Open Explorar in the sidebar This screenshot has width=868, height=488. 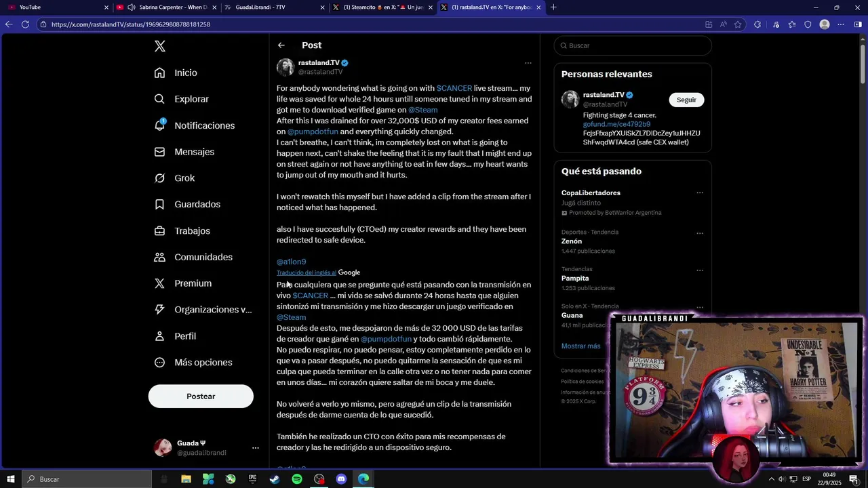click(181, 99)
